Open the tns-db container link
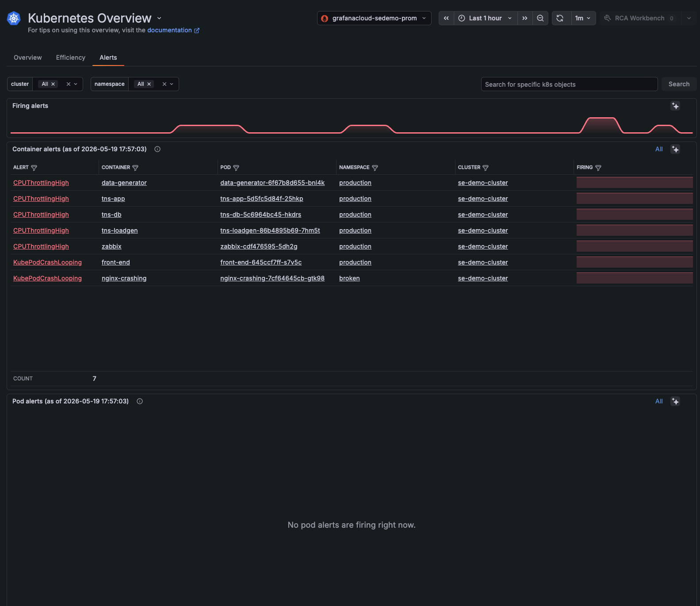The width and height of the screenshot is (700, 606). pos(111,215)
